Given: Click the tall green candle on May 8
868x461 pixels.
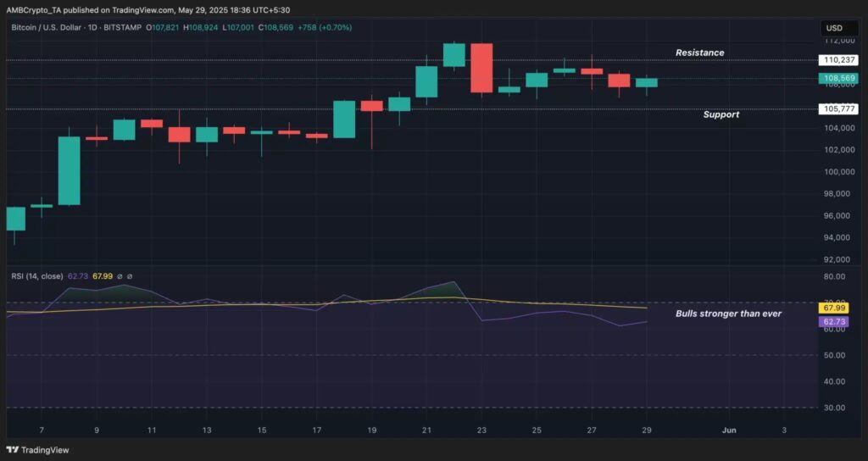Looking at the screenshot, I should [x=69, y=170].
